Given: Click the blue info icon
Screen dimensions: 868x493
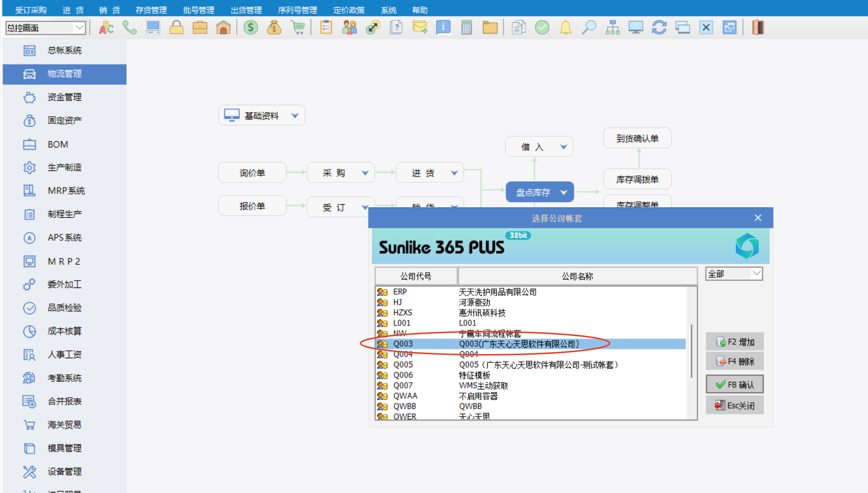Looking at the screenshot, I should click(443, 27).
